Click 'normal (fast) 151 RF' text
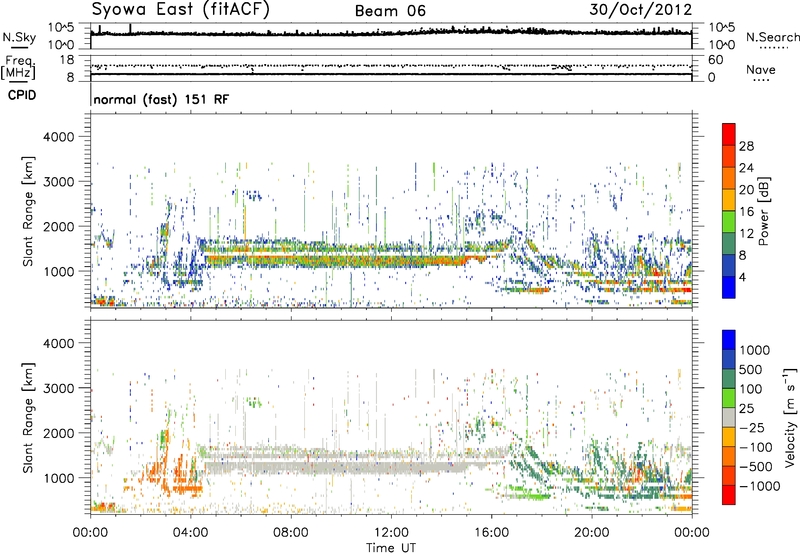The width and height of the screenshot is (800, 554). [161, 99]
